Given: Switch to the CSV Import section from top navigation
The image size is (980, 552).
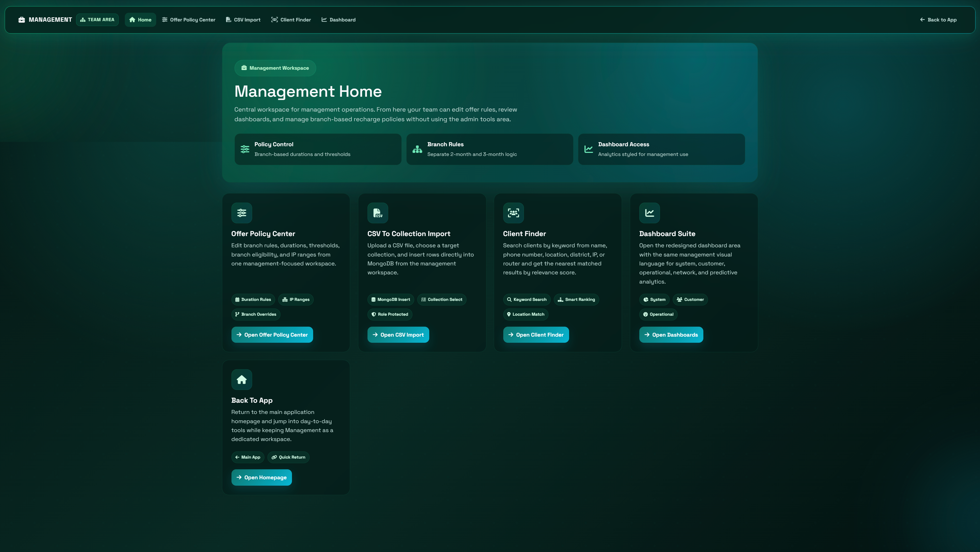Looking at the screenshot, I should point(243,19).
